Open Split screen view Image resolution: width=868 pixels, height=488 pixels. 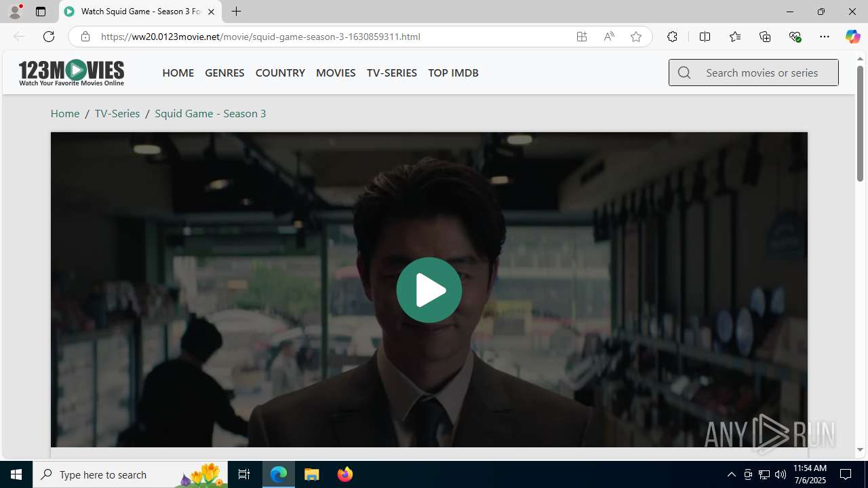click(705, 37)
